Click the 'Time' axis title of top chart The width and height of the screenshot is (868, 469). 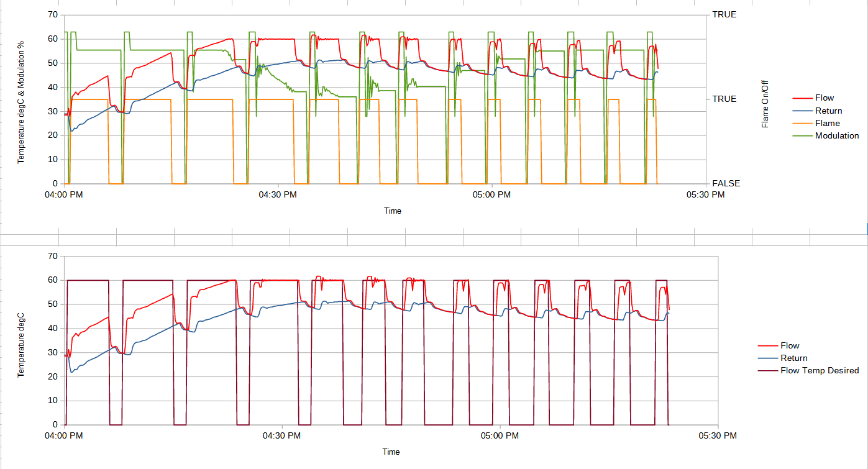pos(392,211)
